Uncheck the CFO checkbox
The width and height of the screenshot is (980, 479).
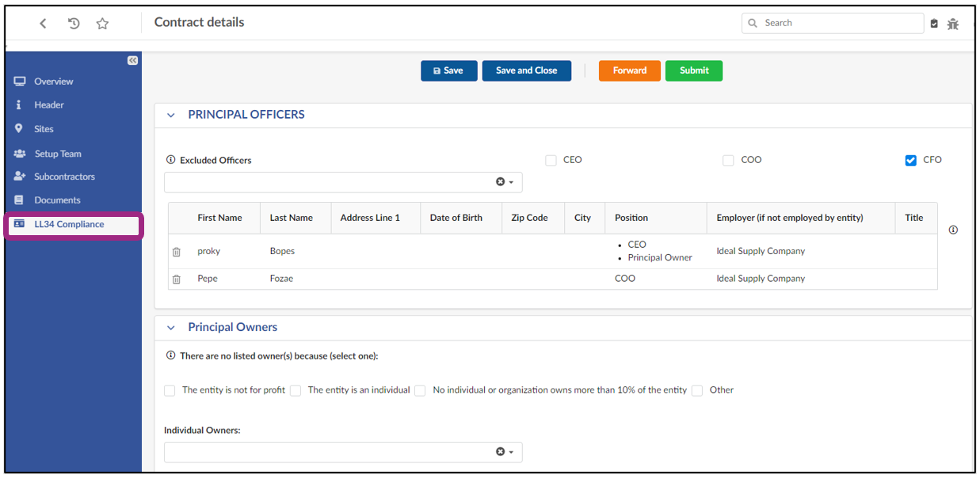910,161
